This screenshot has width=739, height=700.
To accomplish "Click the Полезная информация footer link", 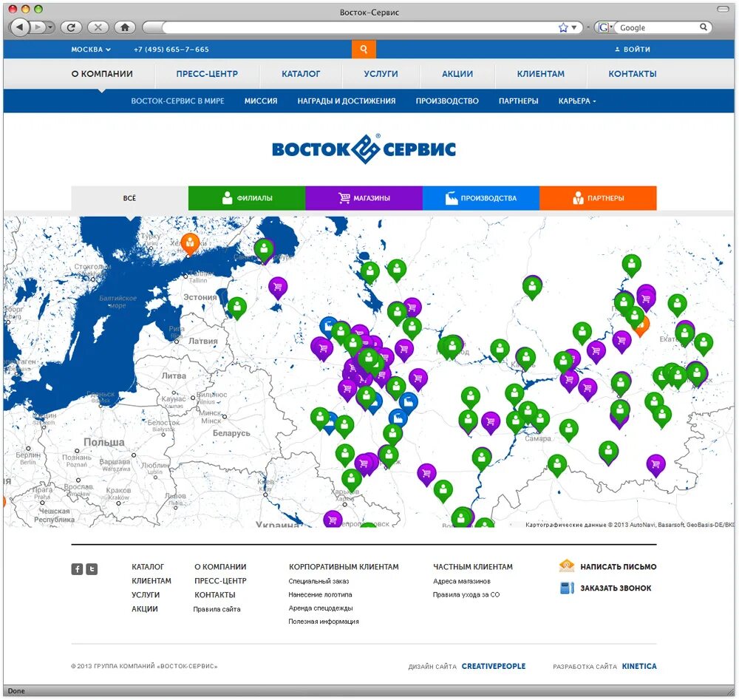I will (x=324, y=622).
